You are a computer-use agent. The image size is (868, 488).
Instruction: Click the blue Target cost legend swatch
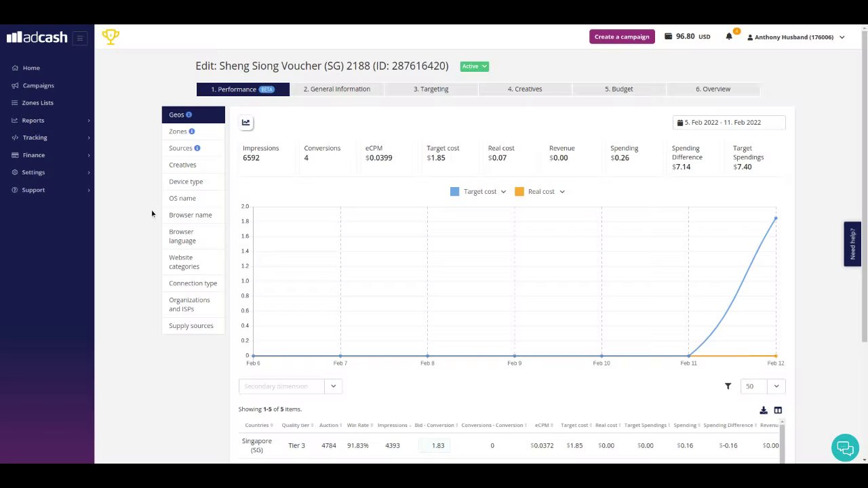tap(454, 192)
